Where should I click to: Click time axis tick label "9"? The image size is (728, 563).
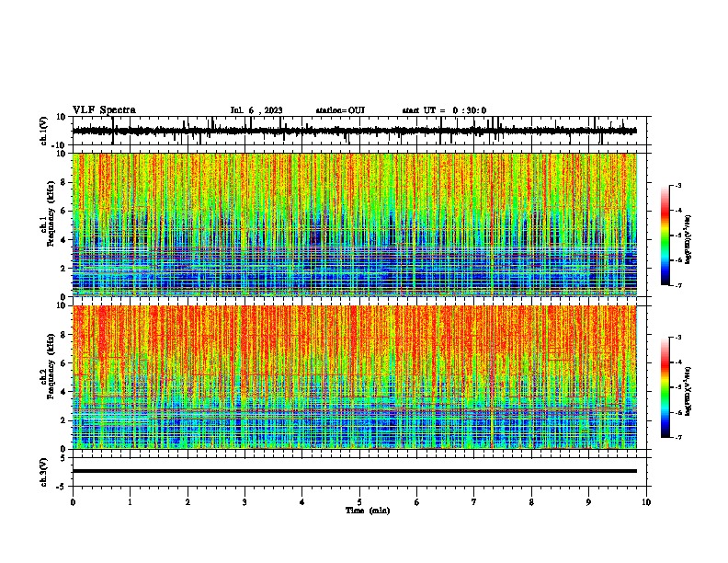[x=588, y=502]
